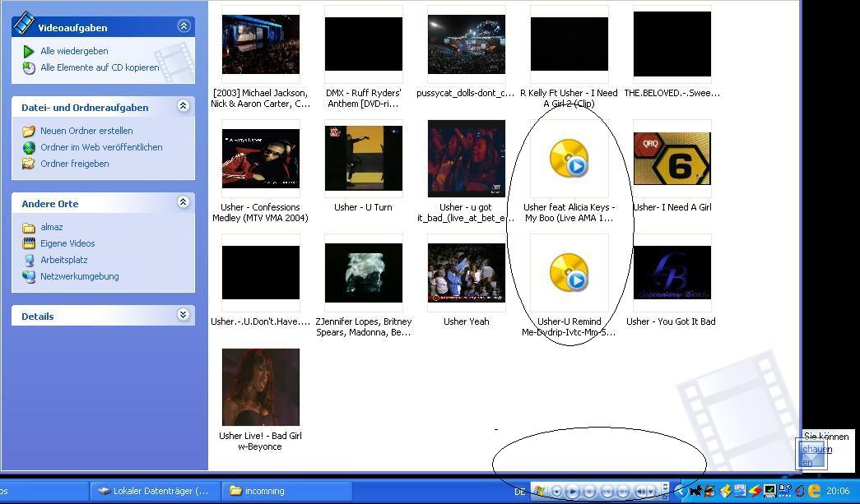Select Usher Live! - Bad Girl w-Beyonce thumbnail
Viewport: 860px width, 504px height.
(261, 386)
